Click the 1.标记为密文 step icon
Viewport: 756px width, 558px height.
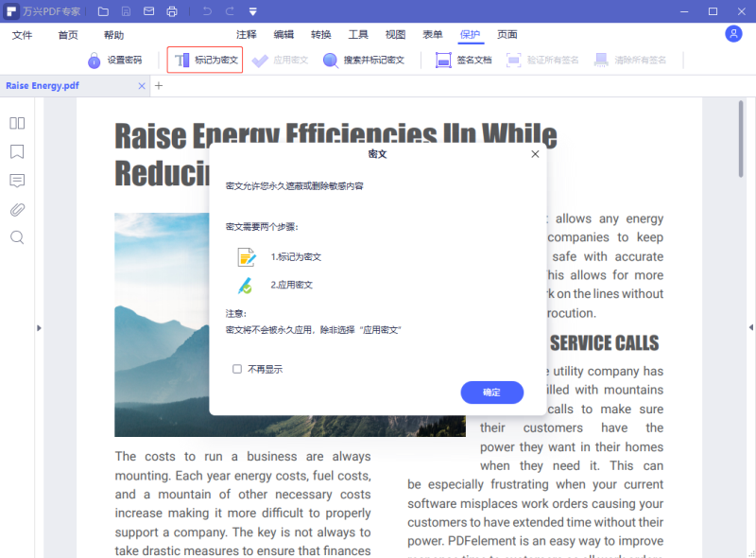(247, 257)
